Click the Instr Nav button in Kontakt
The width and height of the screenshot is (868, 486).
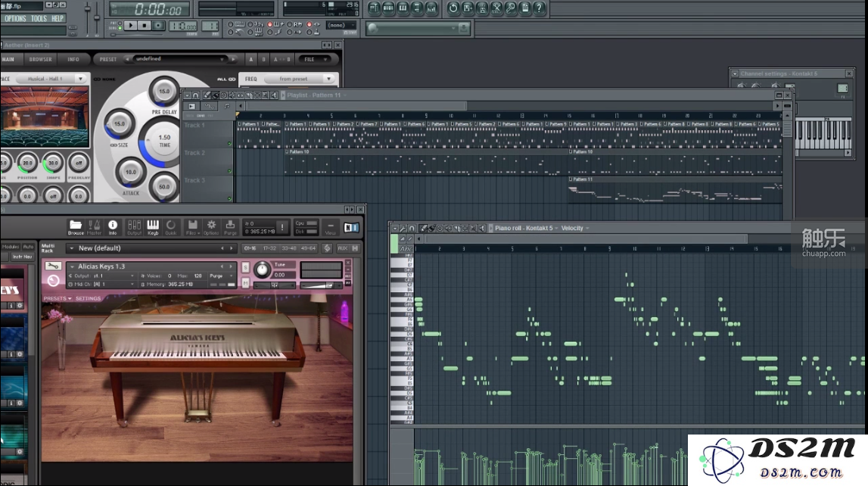(22, 257)
